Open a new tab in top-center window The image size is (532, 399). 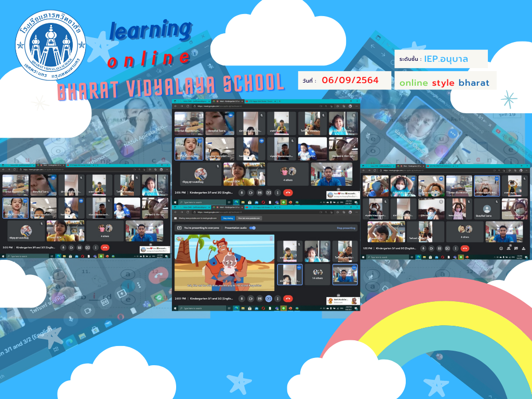click(x=280, y=101)
